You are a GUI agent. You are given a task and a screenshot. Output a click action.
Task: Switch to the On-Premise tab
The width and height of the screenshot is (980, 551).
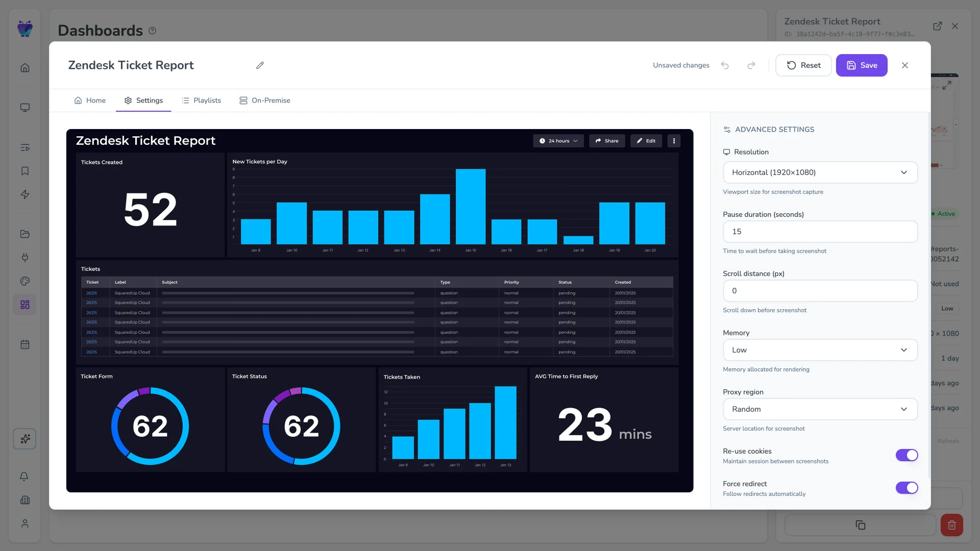pyautogui.click(x=265, y=101)
